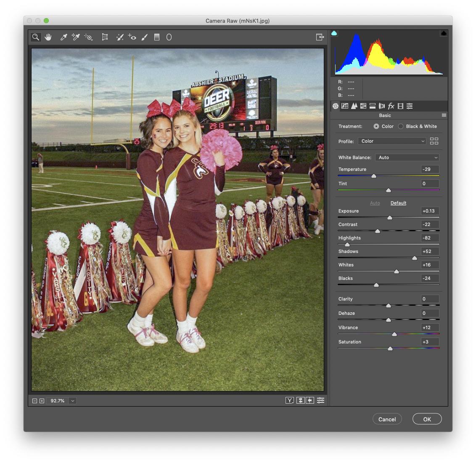Click the Exposure value field
This screenshot has width=476, height=463.
tap(430, 211)
